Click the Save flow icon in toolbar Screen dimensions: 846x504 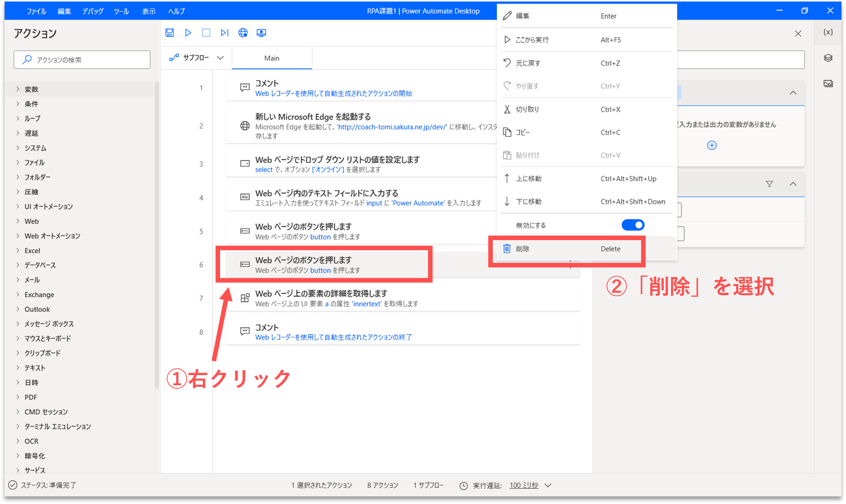[170, 33]
